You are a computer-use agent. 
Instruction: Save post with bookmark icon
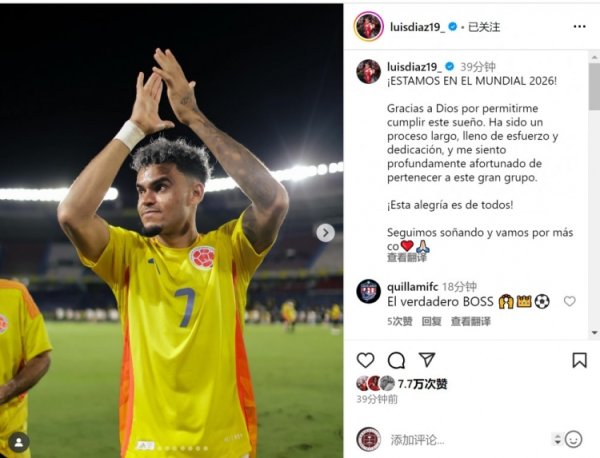[x=579, y=360]
